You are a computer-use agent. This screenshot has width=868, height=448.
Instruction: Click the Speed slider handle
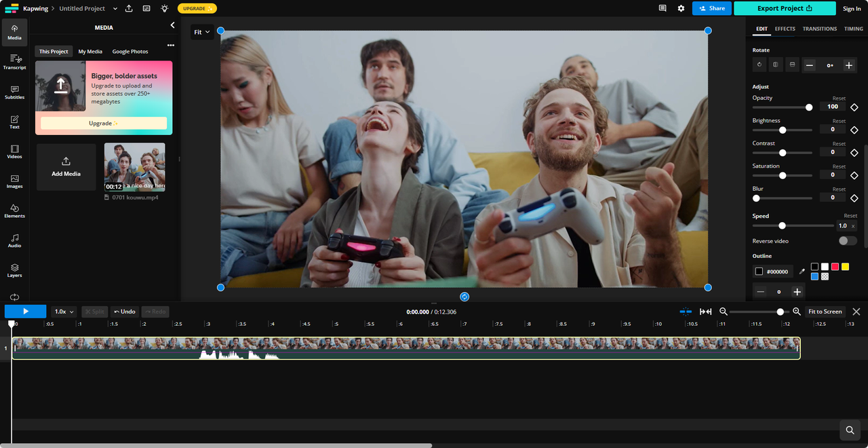coord(782,225)
